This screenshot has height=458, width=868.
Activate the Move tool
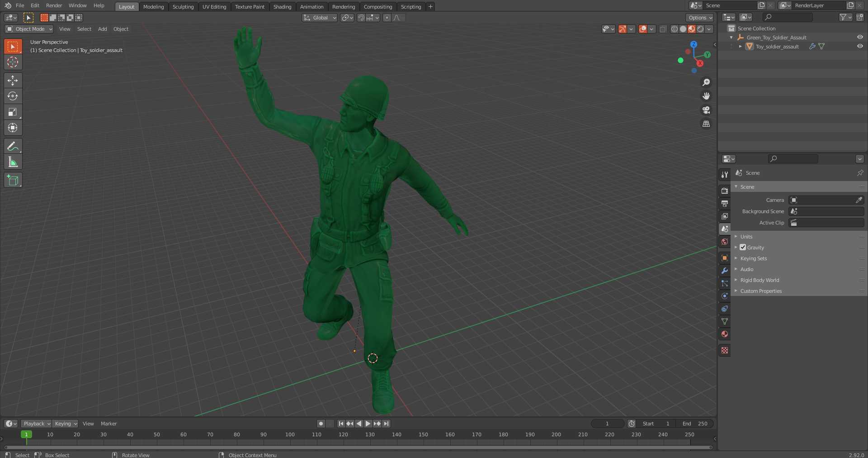coord(13,80)
